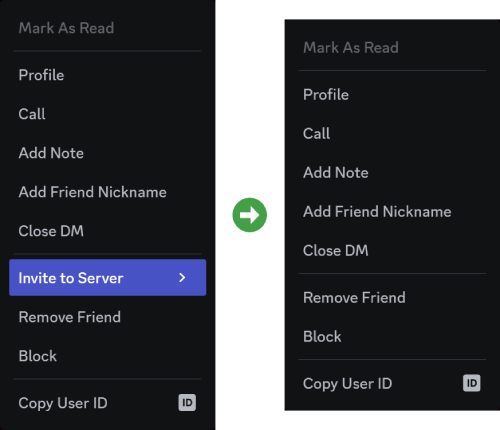Select Remove Friend in right menu
The width and height of the screenshot is (500, 430).
pos(392,297)
